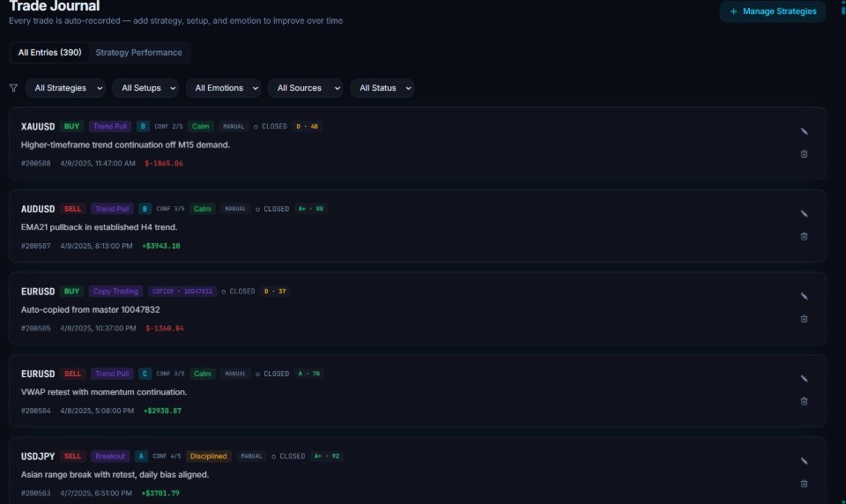The image size is (846, 504).
Task: Click the Breakout tag on USDJPY
Action: 110,456
